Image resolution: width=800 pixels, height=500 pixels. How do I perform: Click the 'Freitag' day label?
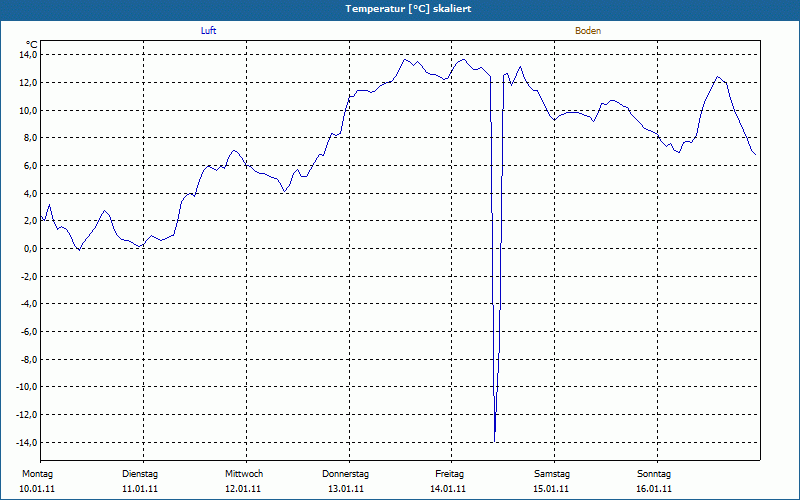pyautogui.click(x=449, y=474)
